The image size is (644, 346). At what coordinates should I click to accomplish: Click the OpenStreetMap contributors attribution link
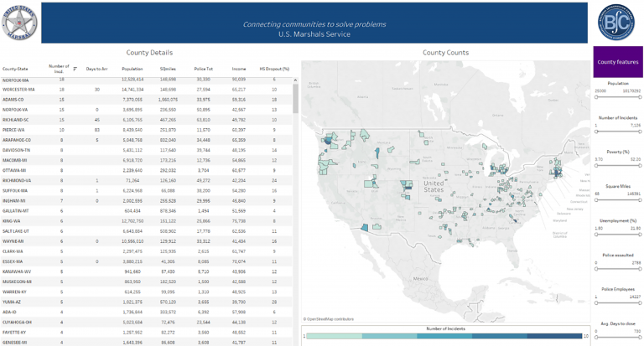pyautogui.click(x=329, y=319)
